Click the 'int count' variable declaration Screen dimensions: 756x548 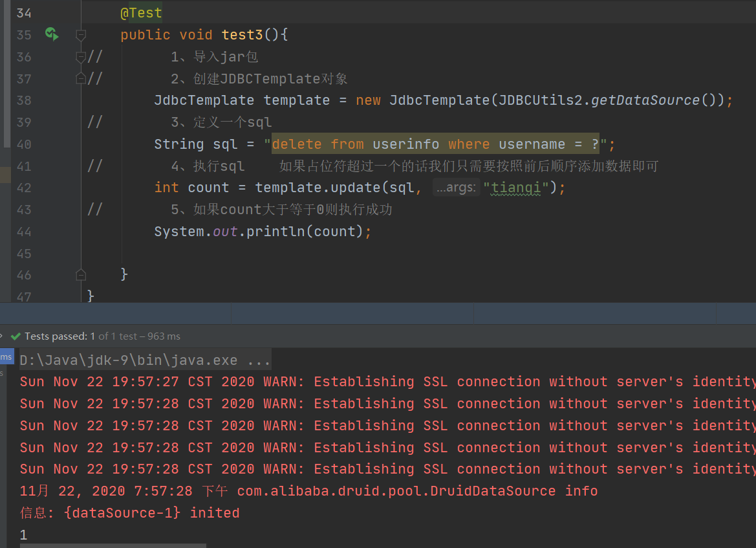[191, 187]
